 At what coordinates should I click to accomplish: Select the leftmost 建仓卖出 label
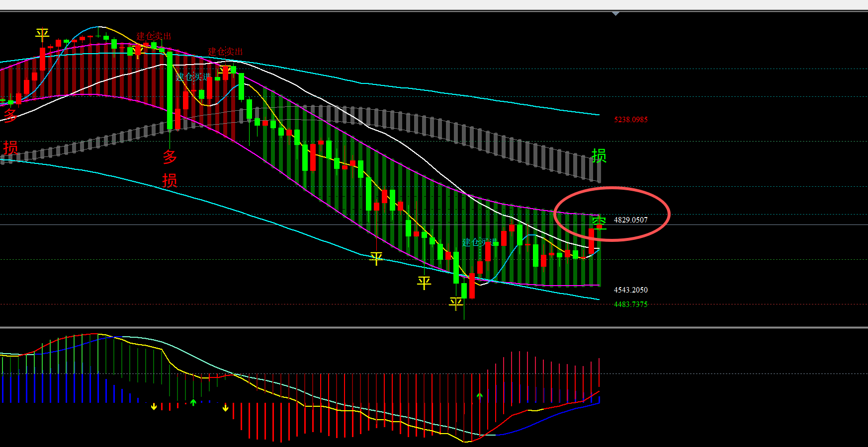(x=154, y=36)
